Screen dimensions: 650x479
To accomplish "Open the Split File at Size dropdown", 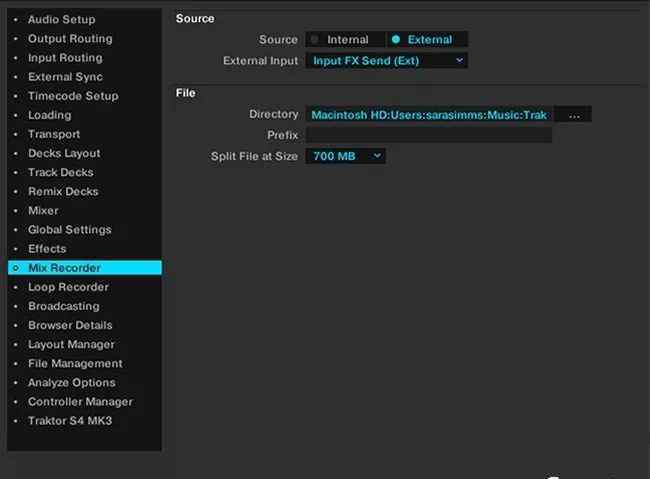I will pos(345,156).
